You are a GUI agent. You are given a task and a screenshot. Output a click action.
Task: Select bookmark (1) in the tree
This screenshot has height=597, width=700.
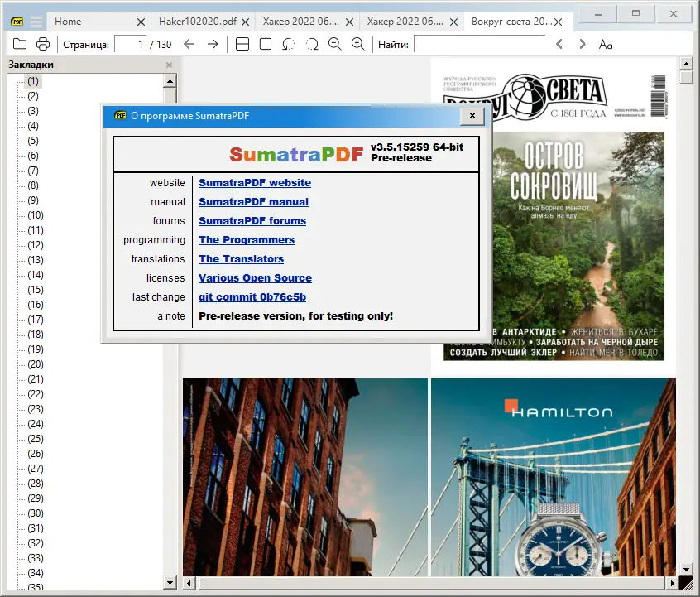pyautogui.click(x=33, y=81)
